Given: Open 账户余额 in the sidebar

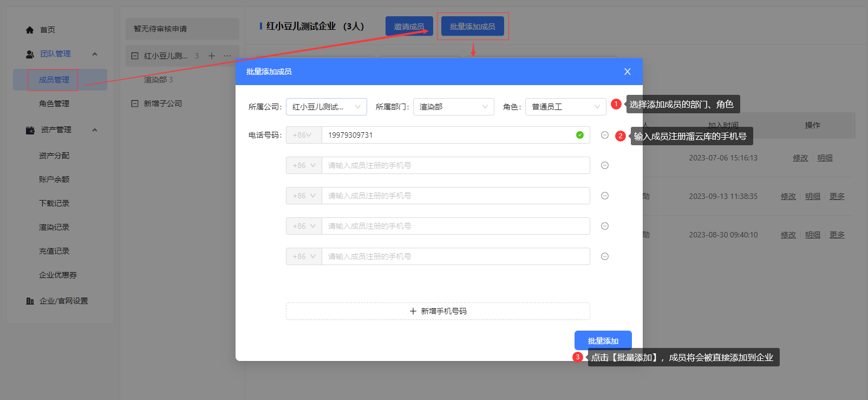Looking at the screenshot, I should click(54, 179).
